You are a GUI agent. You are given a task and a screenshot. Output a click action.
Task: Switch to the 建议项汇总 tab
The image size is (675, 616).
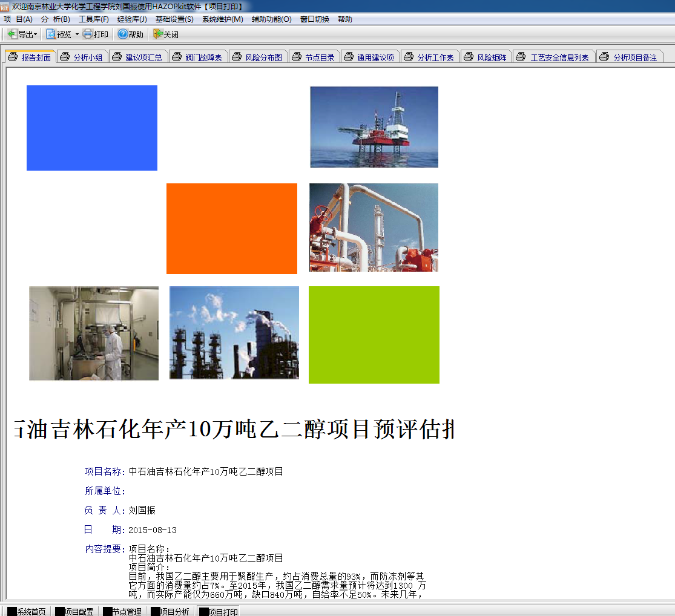(138, 57)
